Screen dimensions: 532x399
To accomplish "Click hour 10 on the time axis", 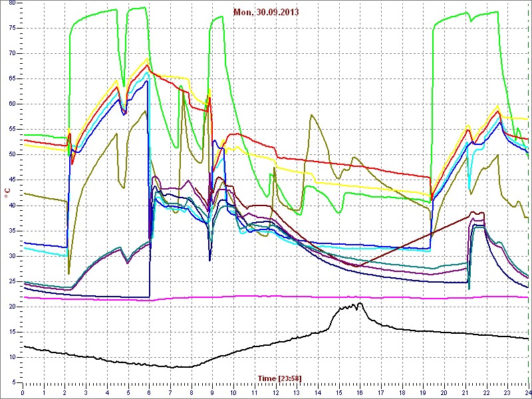I will (x=233, y=392).
